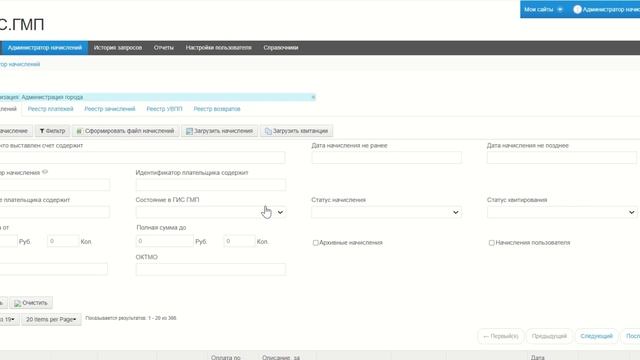Open Настройки пользователя menu item

(x=218, y=48)
